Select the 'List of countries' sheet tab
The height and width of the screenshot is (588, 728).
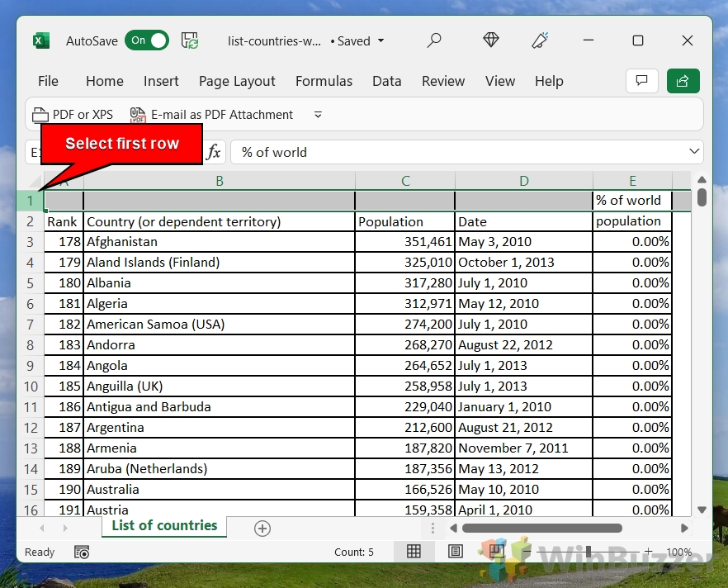click(x=164, y=526)
